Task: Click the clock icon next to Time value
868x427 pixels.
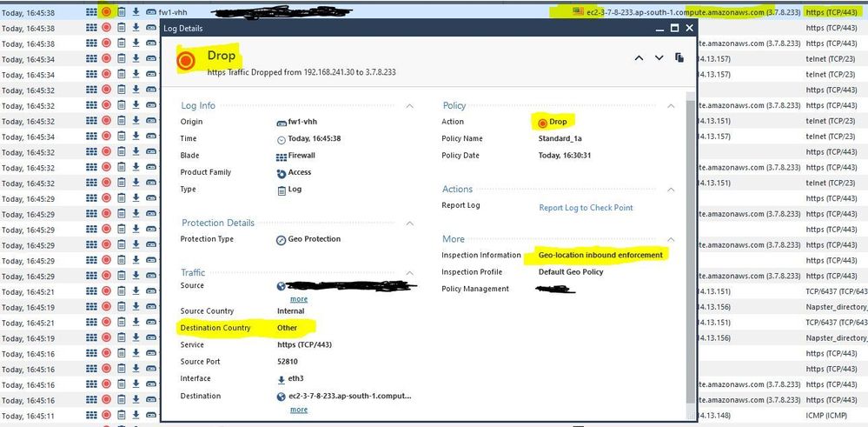Action: point(282,139)
